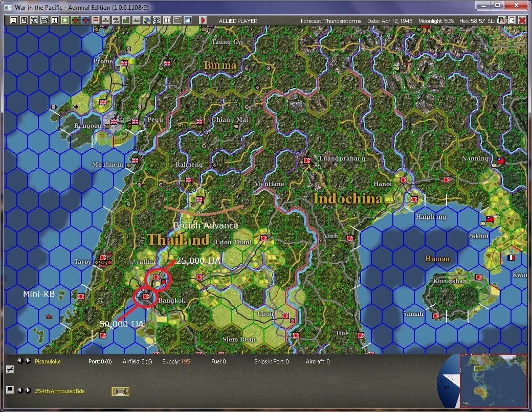The height and width of the screenshot is (412, 532).
Task: Click the striped list toolbar icon before the cloud
Action: tap(177, 20)
